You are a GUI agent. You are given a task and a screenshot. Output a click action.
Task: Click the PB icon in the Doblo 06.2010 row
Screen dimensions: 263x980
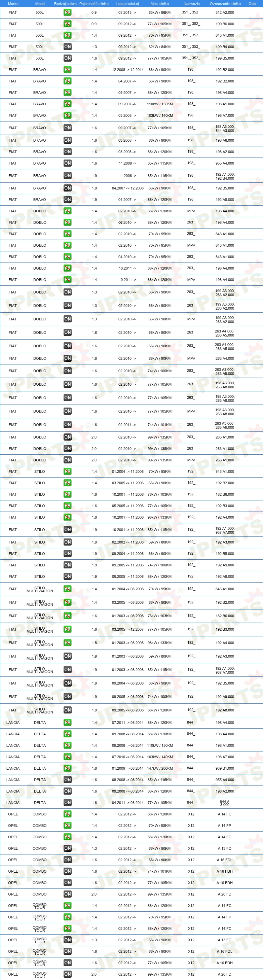click(x=67, y=222)
